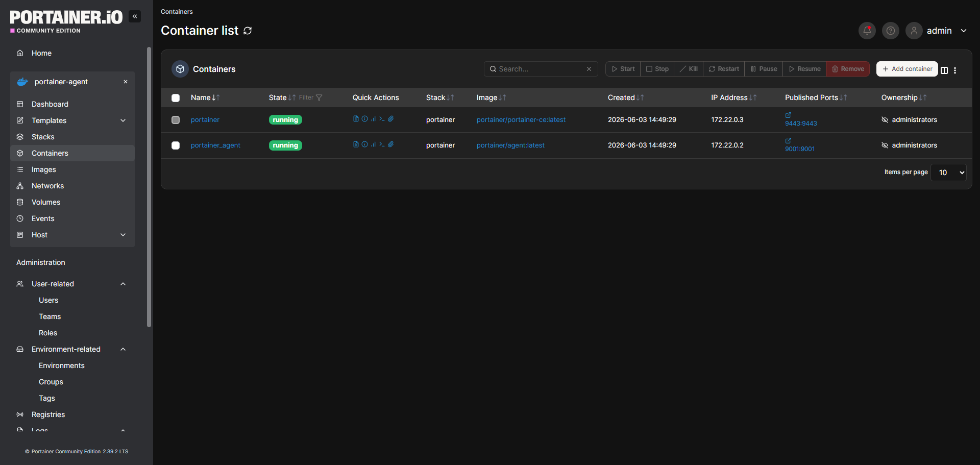Close the portainer-agent environment with X
This screenshot has height=465, width=980.
[x=126, y=82]
